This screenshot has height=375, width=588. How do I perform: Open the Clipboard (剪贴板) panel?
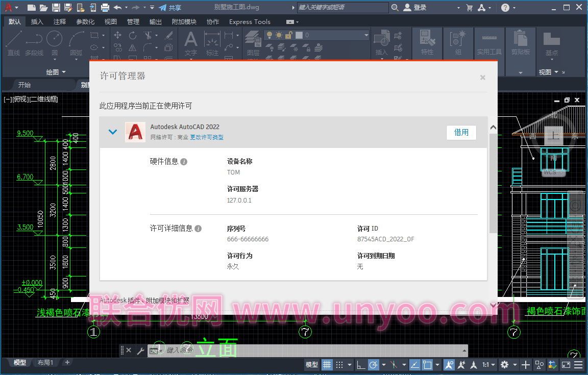point(521,43)
